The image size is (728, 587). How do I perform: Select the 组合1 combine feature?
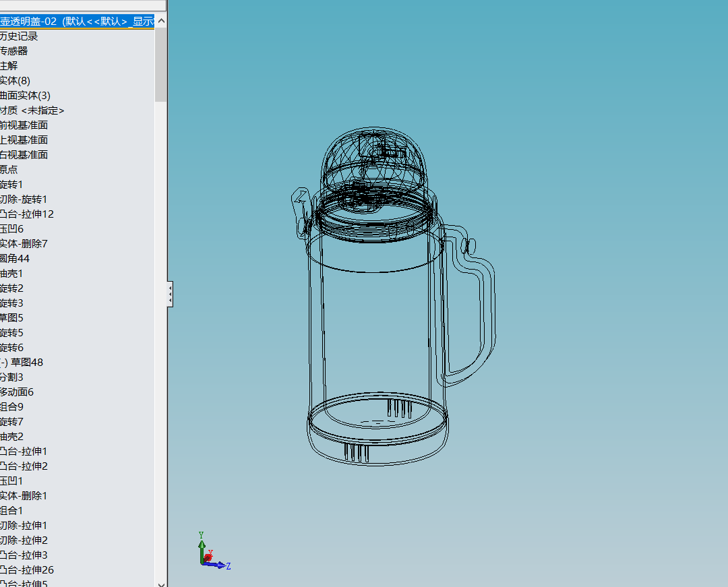(11, 510)
